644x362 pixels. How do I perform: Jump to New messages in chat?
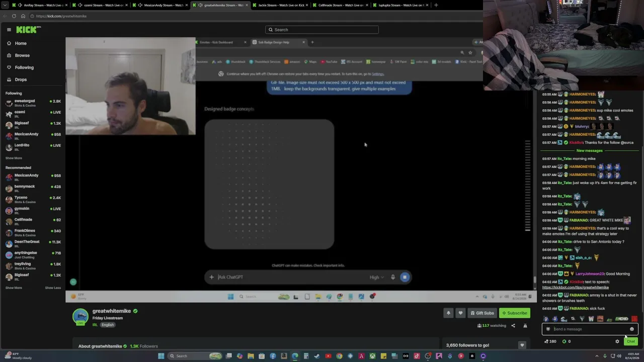(589, 151)
